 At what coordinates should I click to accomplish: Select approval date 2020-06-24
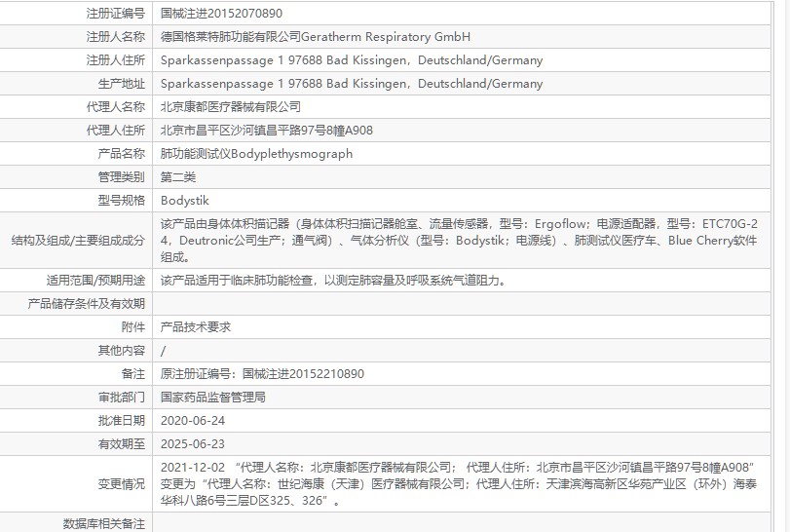193,421
